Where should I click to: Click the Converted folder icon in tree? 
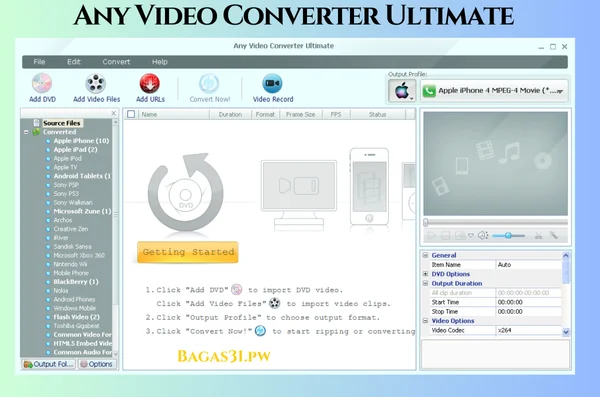coord(36,132)
